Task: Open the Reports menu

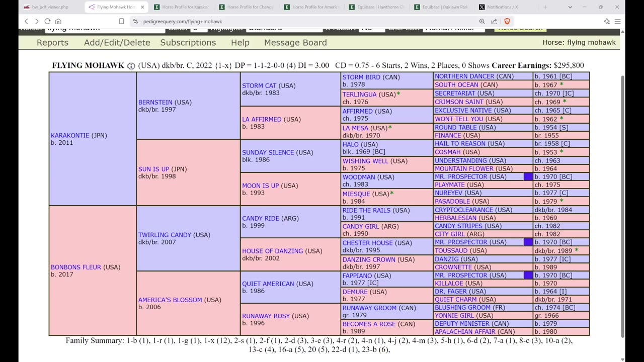Action: (x=52, y=43)
